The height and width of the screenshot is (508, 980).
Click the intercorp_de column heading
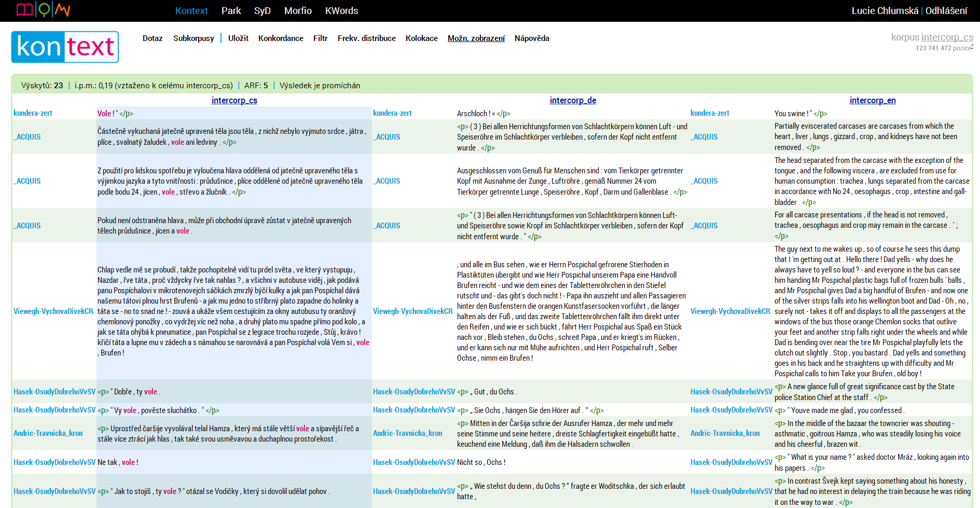[x=573, y=100]
